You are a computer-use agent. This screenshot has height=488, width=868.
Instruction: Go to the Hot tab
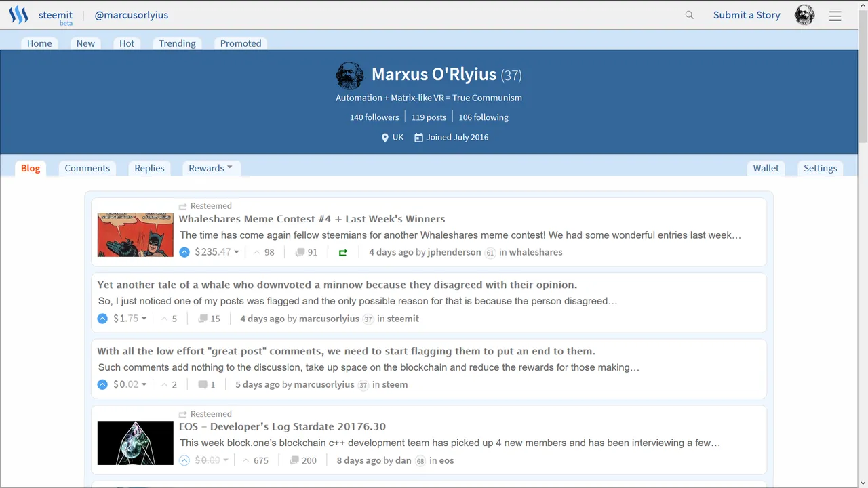coord(127,43)
